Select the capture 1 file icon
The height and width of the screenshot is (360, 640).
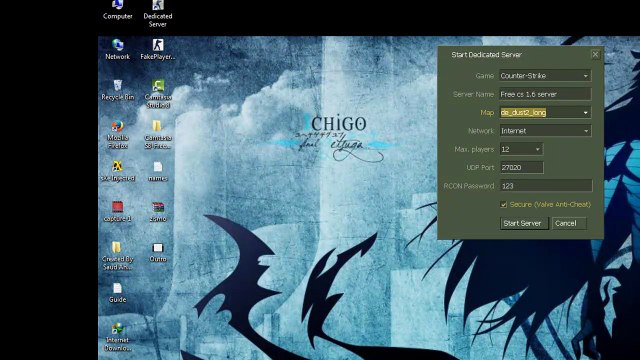point(118,211)
